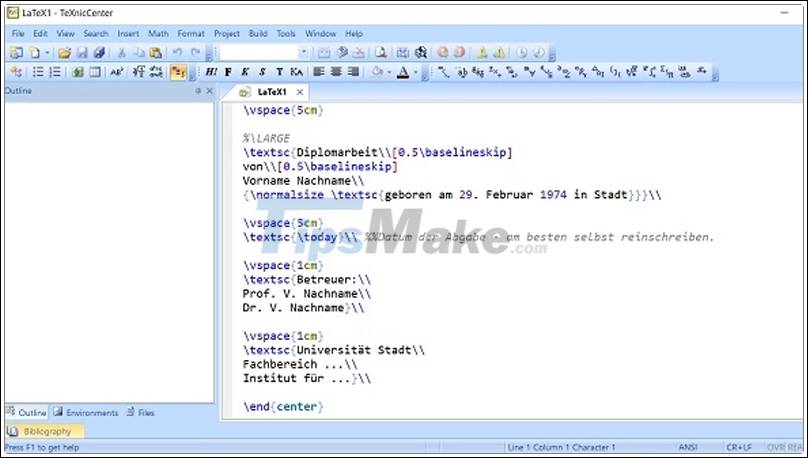The image size is (808, 458).
Task: Close the Outline panel
Action: (209, 91)
